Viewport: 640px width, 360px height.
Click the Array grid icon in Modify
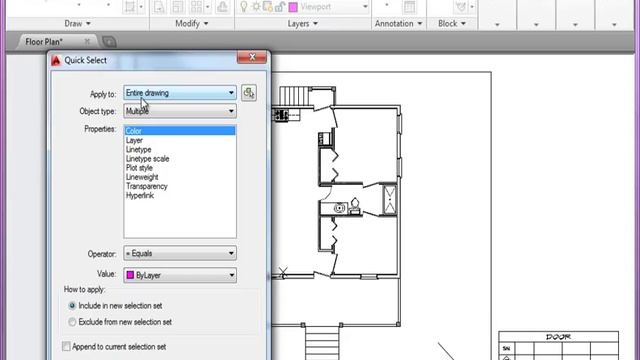tap(196, 7)
